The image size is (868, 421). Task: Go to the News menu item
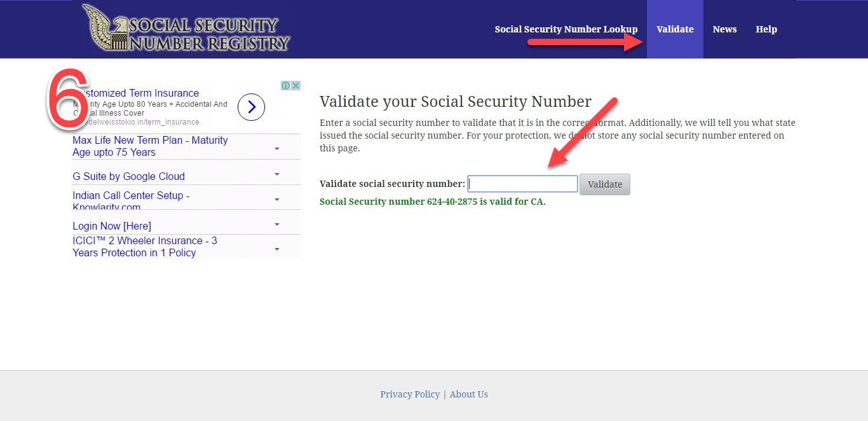pos(724,29)
